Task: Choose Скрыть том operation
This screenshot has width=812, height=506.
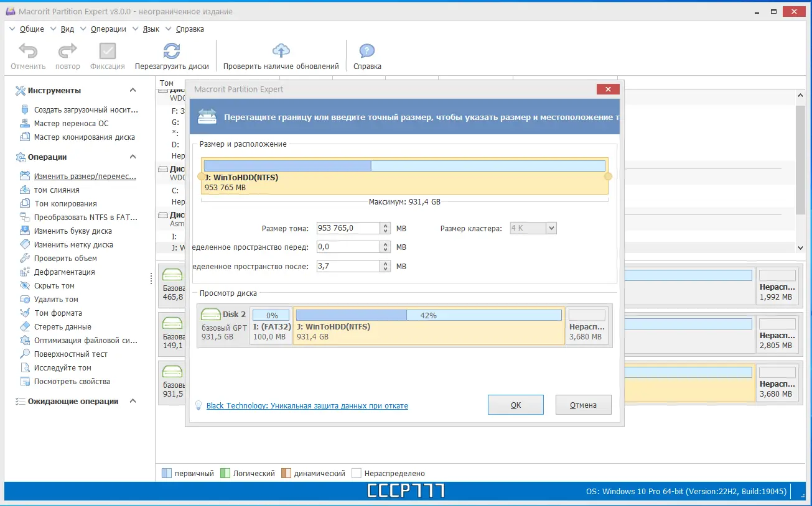Action: 54,286
